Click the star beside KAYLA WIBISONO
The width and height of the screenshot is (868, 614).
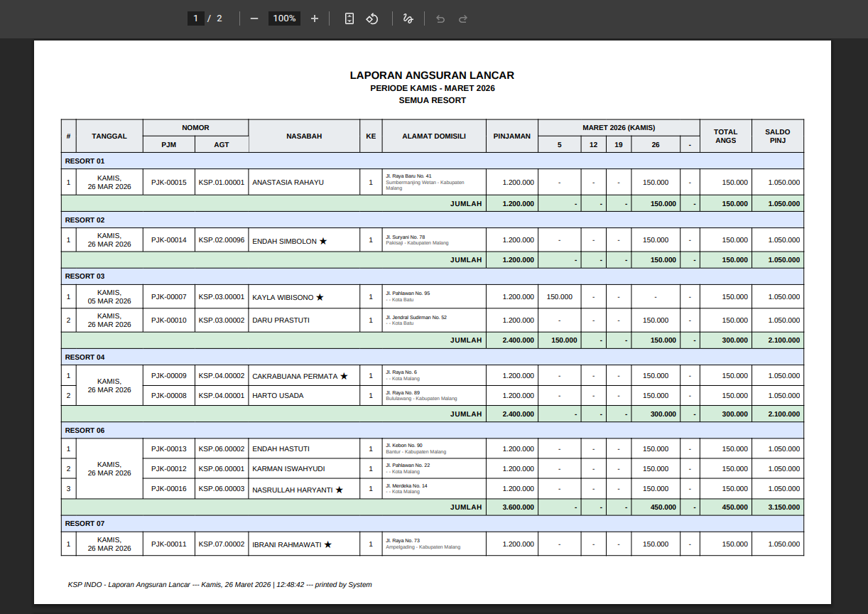click(x=320, y=297)
